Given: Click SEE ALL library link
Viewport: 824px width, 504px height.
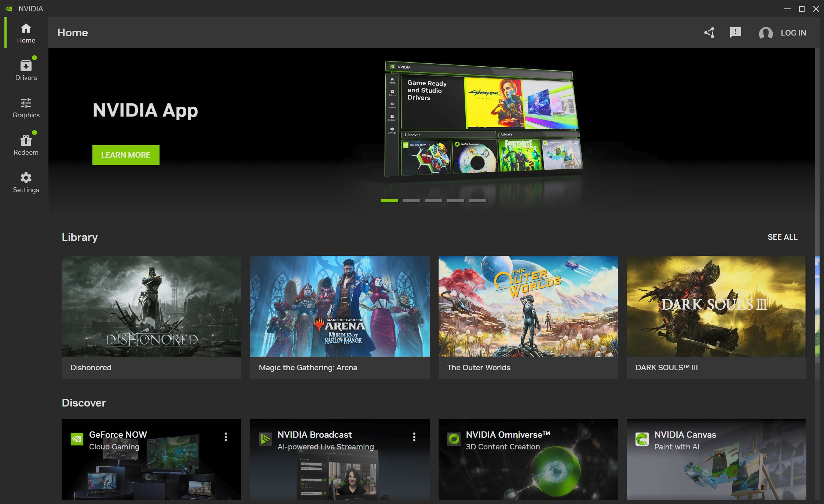Looking at the screenshot, I should (x=782, y=238).
